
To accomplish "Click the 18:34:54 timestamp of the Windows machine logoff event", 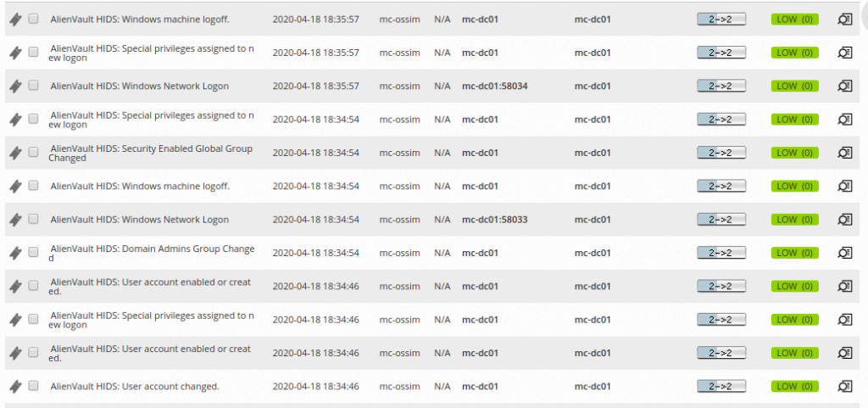I will tap(315, 187).
